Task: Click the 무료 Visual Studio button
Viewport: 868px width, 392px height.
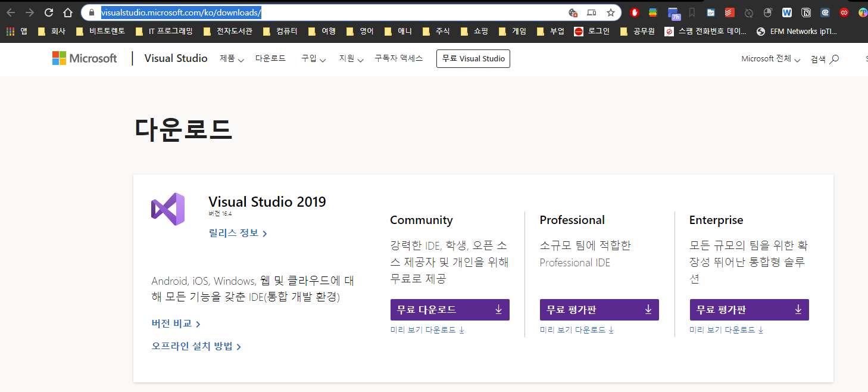Action: (473, 58)
